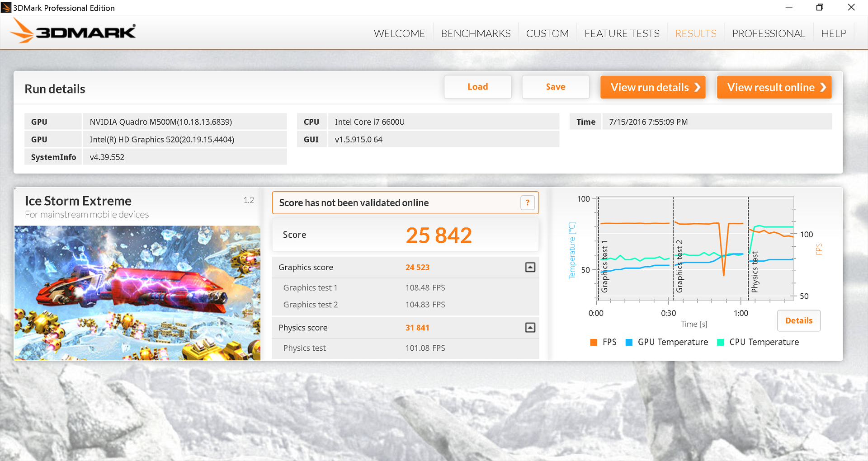Restore down the 3DMark window
This screenshot has width=868, height=461.
click(x=820, y=7)
